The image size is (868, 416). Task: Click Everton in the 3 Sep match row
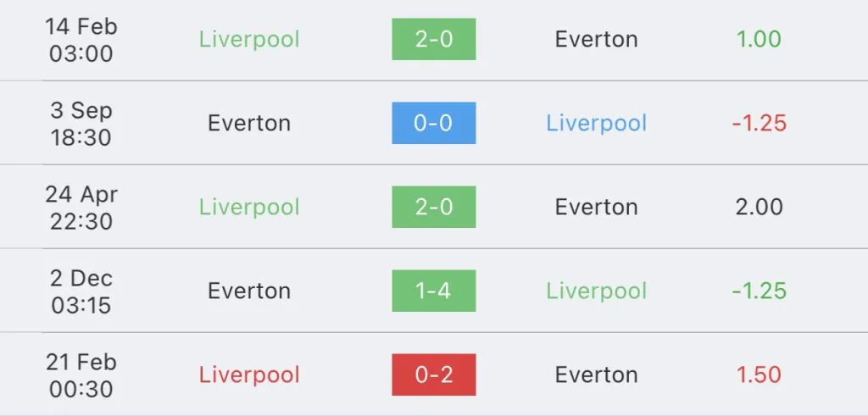pos(249,123)
